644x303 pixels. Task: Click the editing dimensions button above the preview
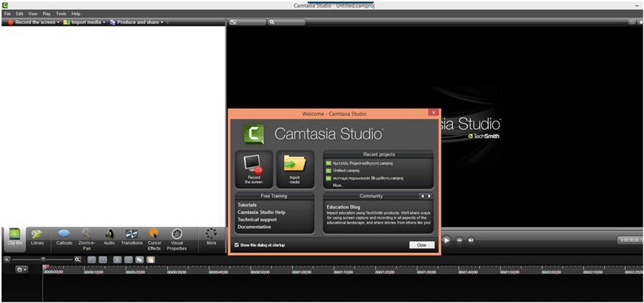(x=248, y=22)
